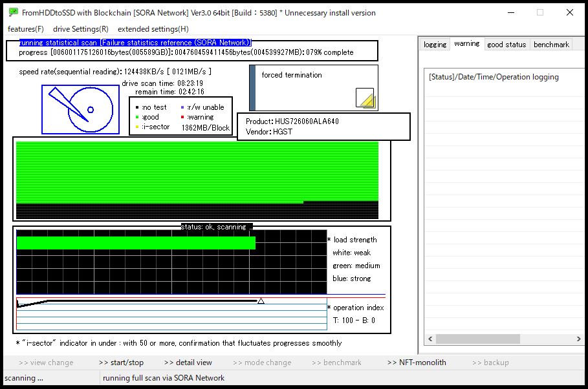
Task: Click the i-sector indicator note text
Action: pyautogui.click(x=179, y=343)
